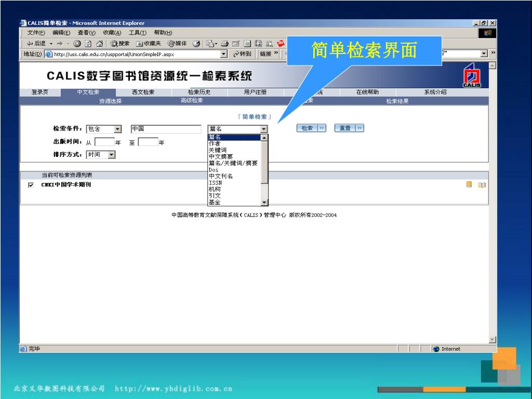
Task: Click the 资源选择 sub-navigation link
Action: (110, 101)
